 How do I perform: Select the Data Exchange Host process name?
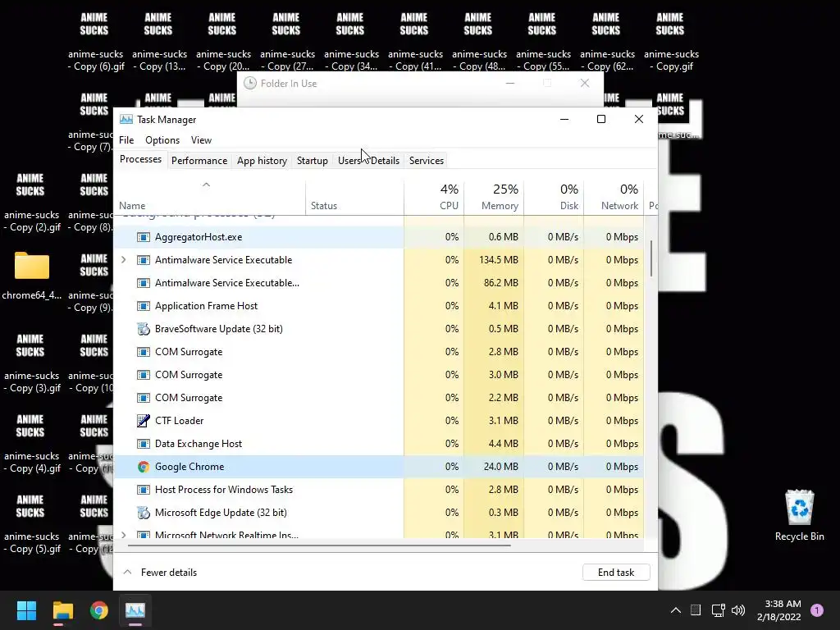click(199, 444)
